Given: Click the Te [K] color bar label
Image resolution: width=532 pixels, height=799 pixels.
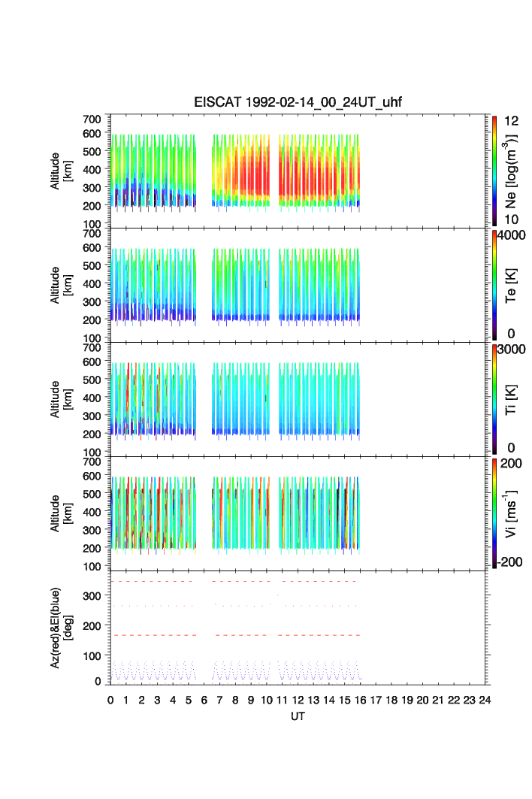Looking at the screenshot, I should pos(510,286).
